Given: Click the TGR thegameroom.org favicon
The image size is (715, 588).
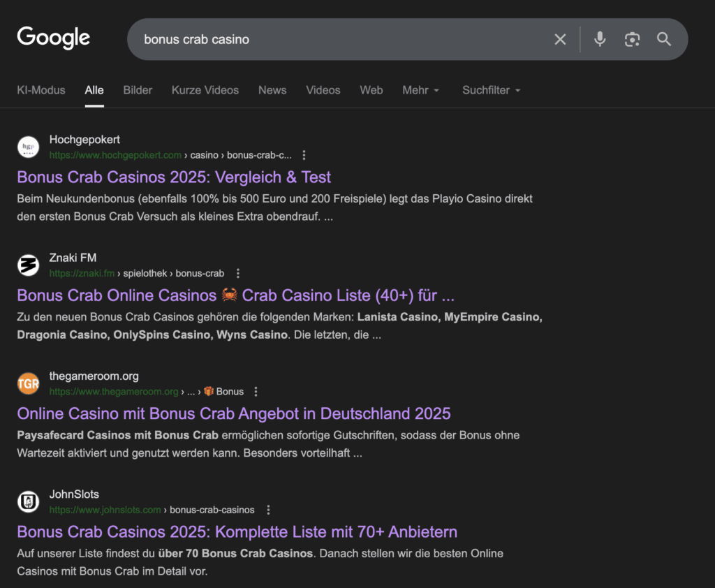Looking at the screenshot, I should tap(28, 383).
